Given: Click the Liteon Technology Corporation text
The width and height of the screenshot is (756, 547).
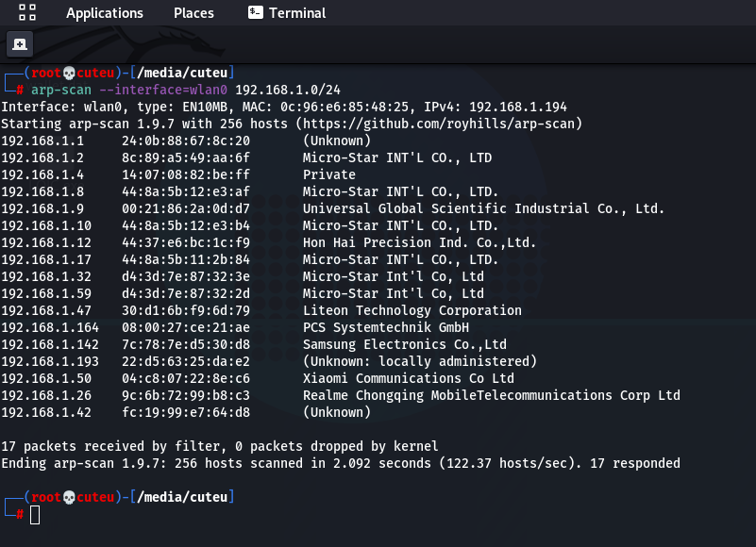Looking at the screenshot, I should (x=412, y=310).
